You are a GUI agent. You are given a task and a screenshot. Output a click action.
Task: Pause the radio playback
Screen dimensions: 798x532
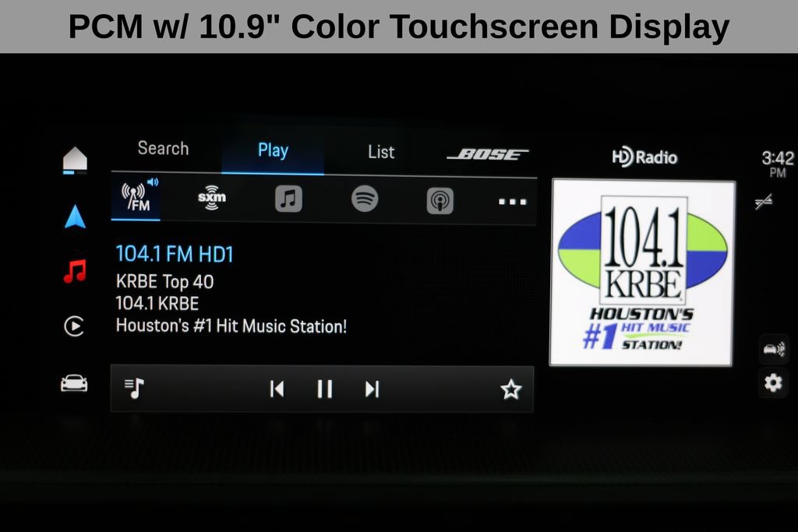point(325,389)
